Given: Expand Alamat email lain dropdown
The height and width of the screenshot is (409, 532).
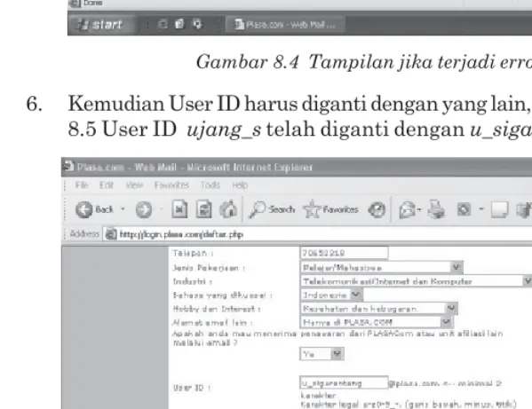Looking at the screenshot, I should [446, 322].
